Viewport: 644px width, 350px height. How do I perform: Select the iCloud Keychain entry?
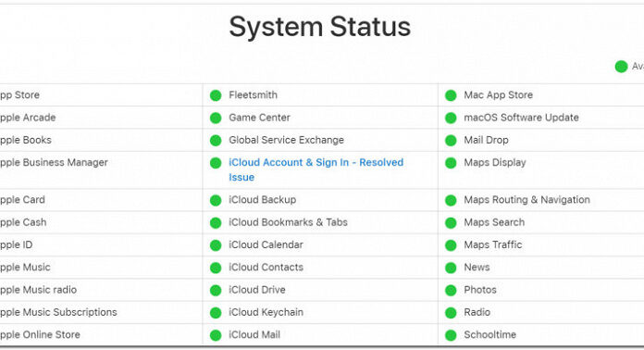(x=266, y=312)
